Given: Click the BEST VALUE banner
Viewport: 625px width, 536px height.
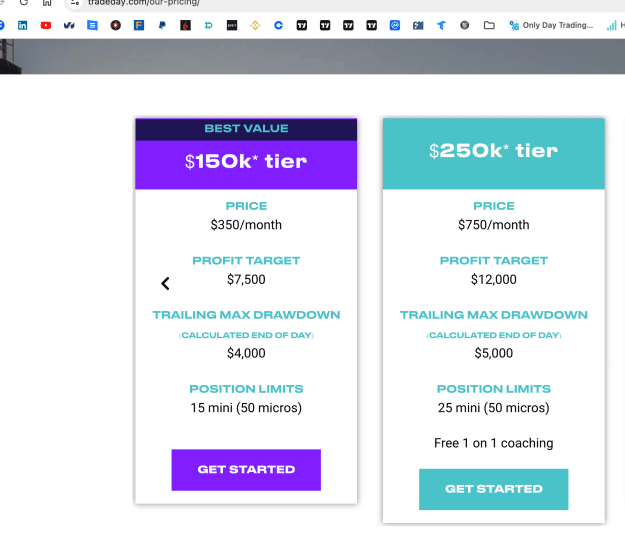Looking at the screenshot, I should pyautogui.click(x=246, y=129).
